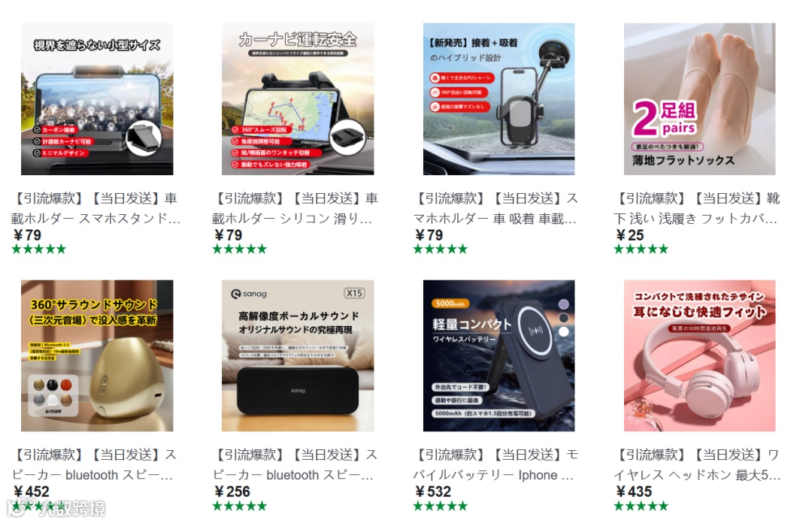Open the 5000mAh wireless battery image
Image resolution: width=812 pixels, height=523 pixels.
(498, 355)
